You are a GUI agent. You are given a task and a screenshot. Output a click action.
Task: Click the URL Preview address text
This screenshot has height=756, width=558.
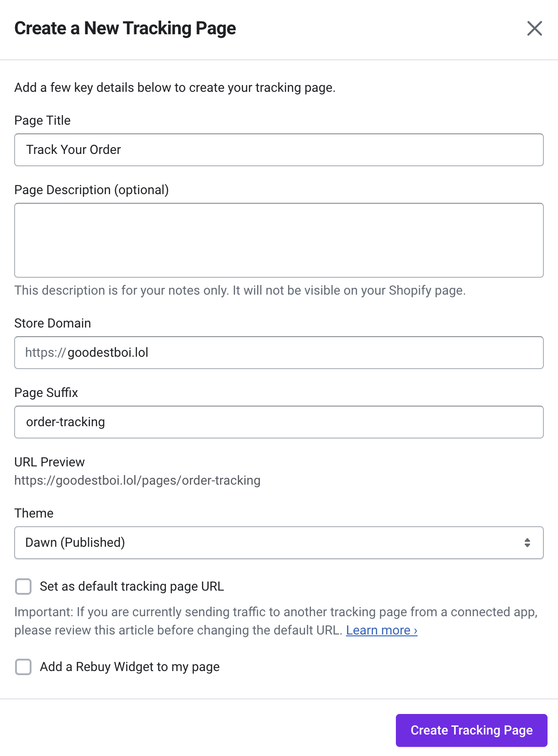tap(137, 481)
